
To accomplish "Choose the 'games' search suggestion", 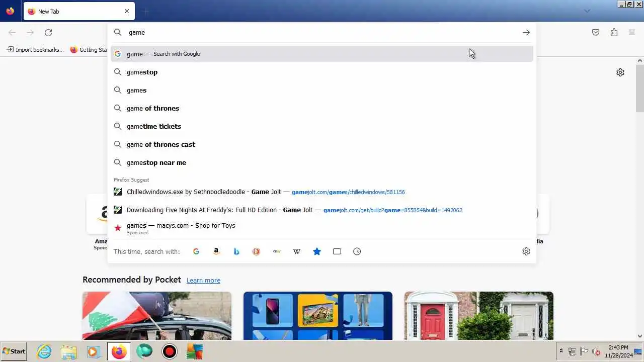I will [x=322, y=90].
